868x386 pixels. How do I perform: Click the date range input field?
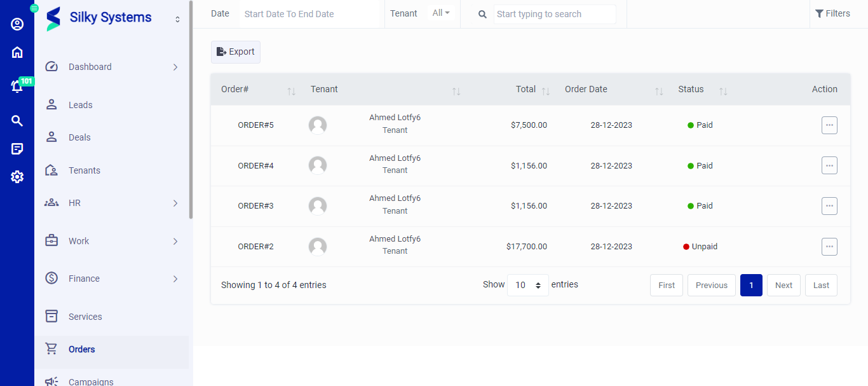309,14
